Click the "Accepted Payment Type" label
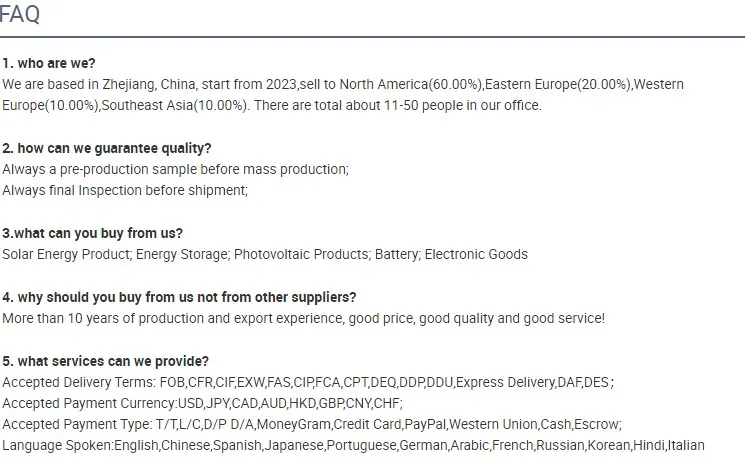Viewport: 745px width, 464px height. click(76, 424)
